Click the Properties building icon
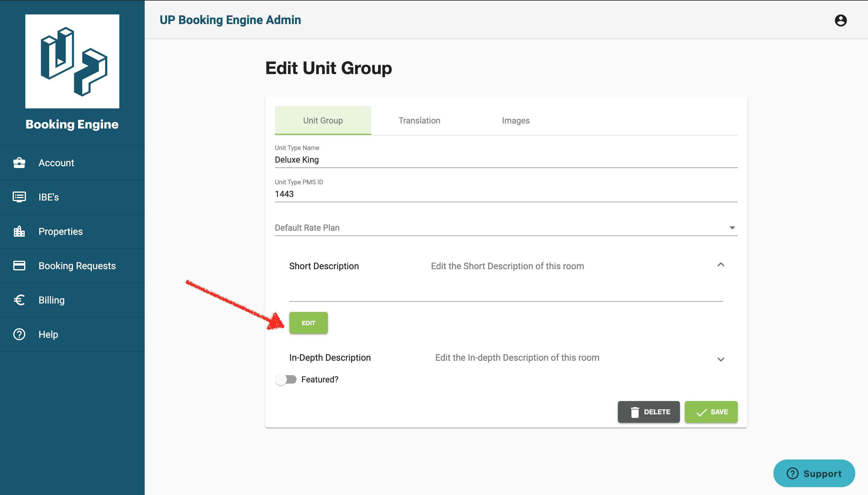 click(x=19, y=231)
